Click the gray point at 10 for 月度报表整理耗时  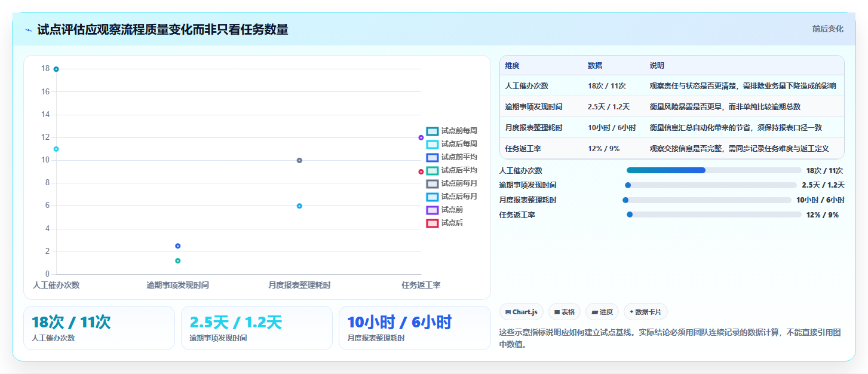[x=299, y=160]
